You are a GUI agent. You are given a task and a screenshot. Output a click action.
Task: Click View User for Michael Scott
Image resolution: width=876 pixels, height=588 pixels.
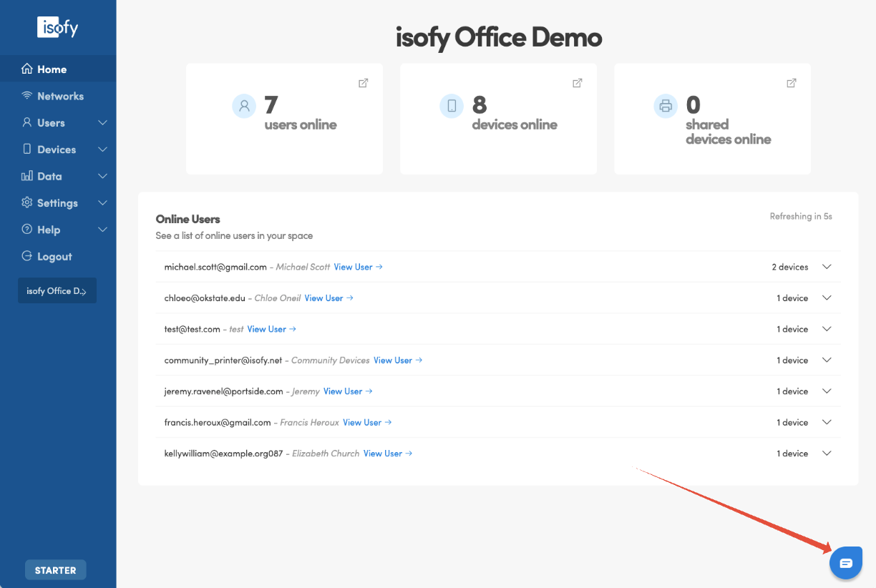tap(359, 267)
